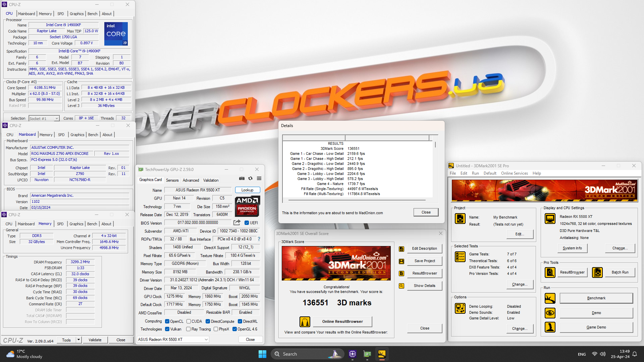The width and height of the screenshot is (644, 362).
Task: Open the GPU-Z hamburger menu icon
Action: coord(259,178)
